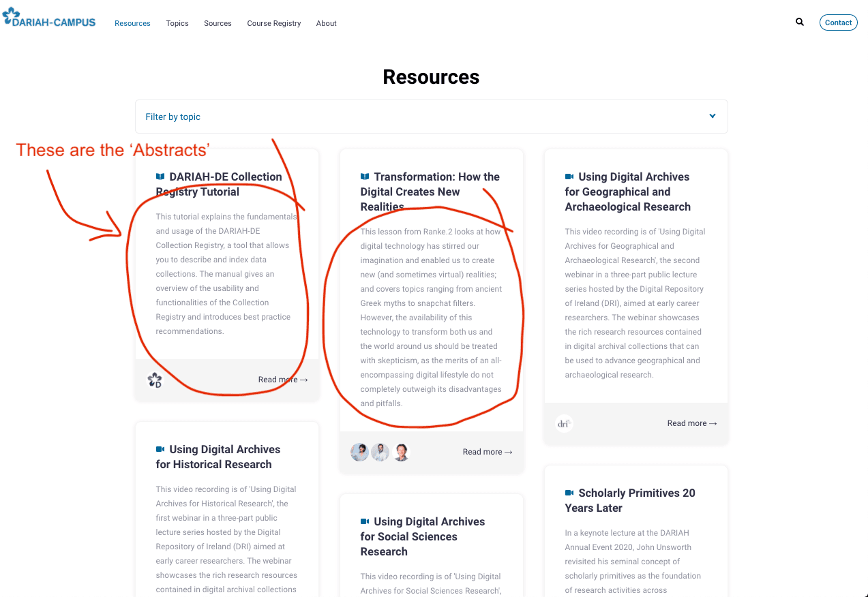
Task: Open the Course Registry menu item
Action: pyautogui.click(x=273, y=23)
